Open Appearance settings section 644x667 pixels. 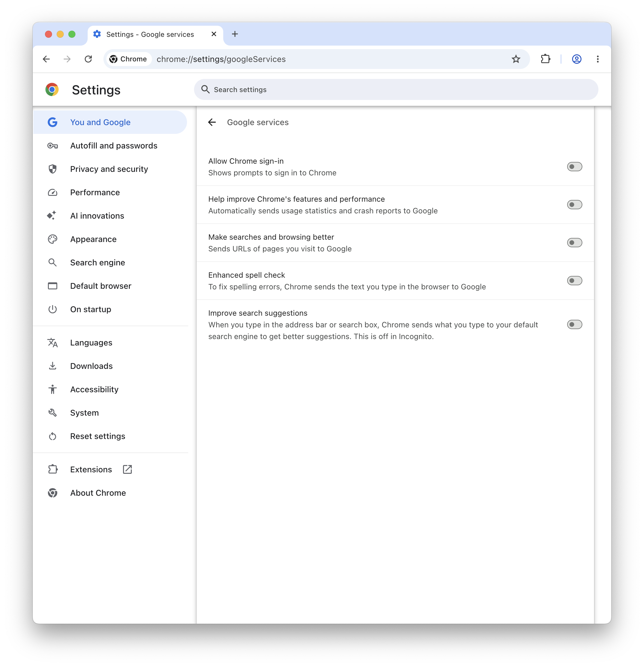(110, 239)
